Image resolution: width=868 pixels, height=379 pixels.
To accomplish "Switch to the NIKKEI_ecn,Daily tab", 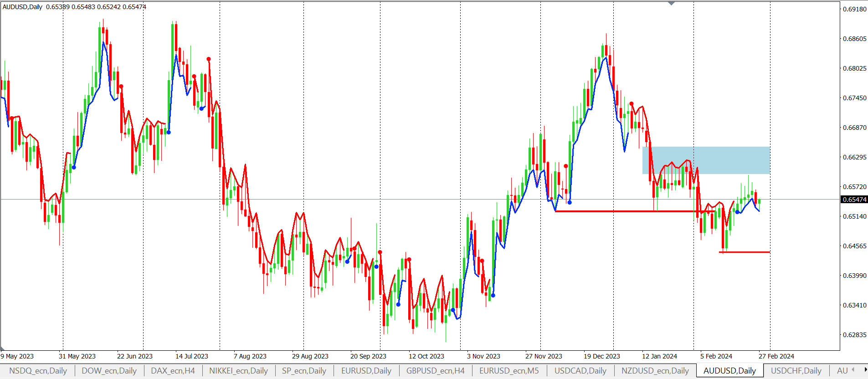I will pyautogui.click(x=238, y=371).
